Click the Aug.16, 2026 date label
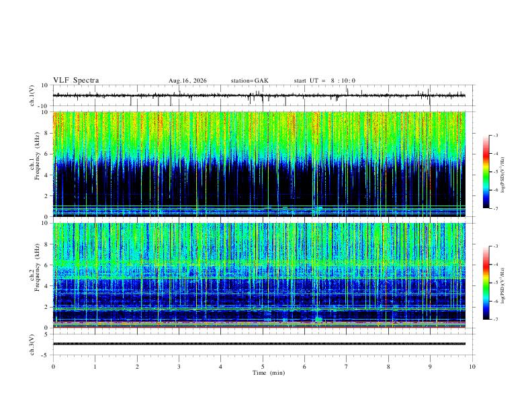The image size is (532, 411). [187, 81]
